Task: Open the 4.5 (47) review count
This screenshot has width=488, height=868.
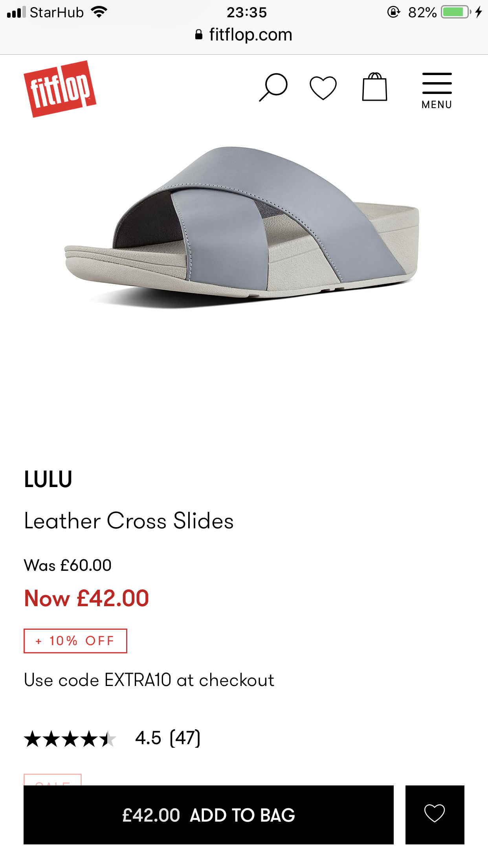Action: (x=168, y=738)
